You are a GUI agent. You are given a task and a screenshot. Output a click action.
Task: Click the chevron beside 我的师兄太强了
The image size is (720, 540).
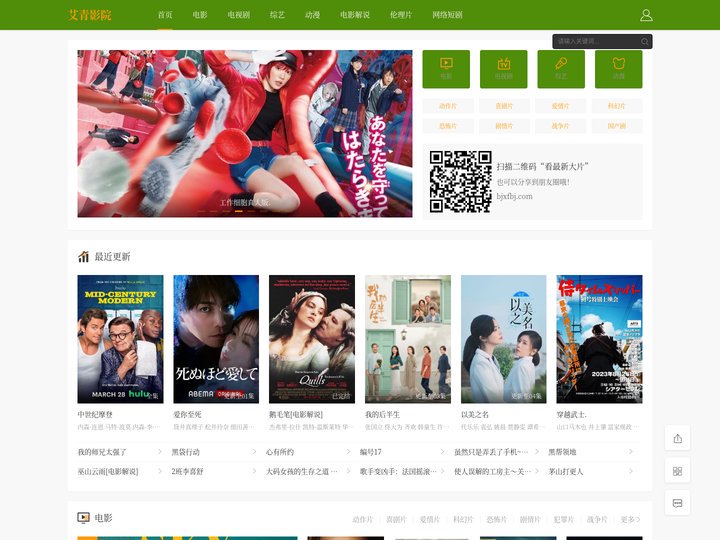pos(159,452)
